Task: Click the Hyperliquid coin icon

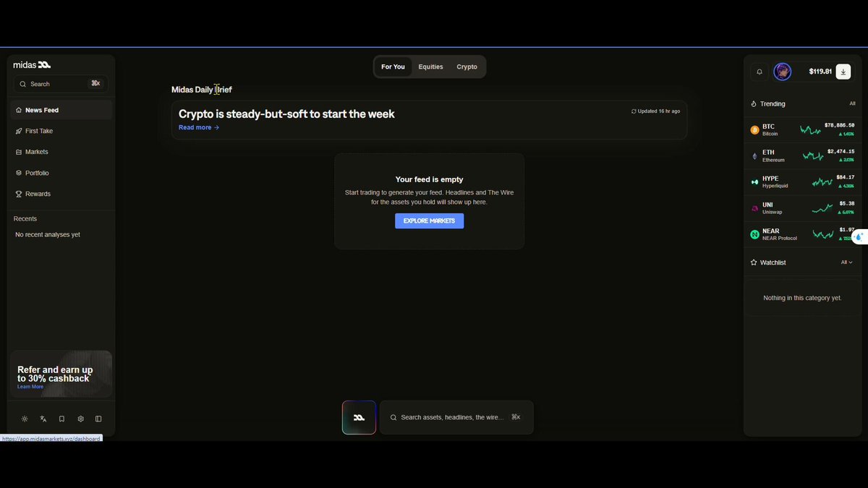Action: [754, 181]
